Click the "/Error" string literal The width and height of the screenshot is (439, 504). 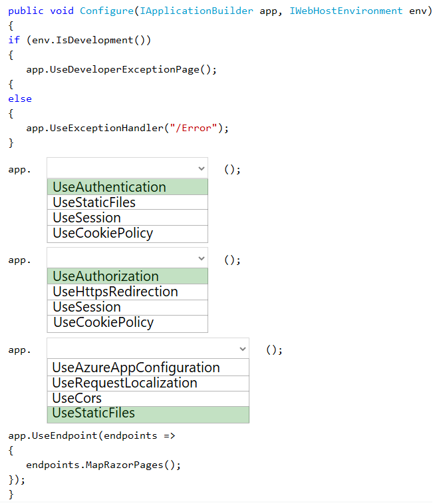coord(194,128)
